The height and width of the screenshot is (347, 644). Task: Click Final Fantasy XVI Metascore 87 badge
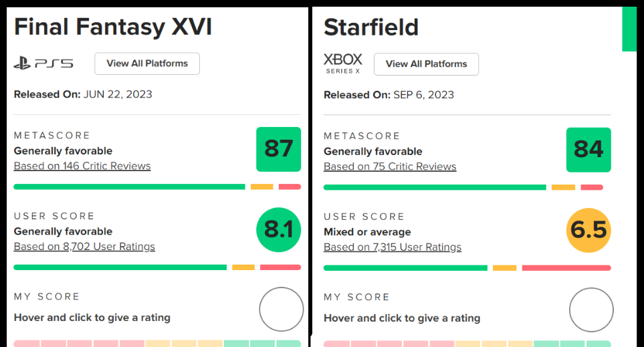coord(278,149)
